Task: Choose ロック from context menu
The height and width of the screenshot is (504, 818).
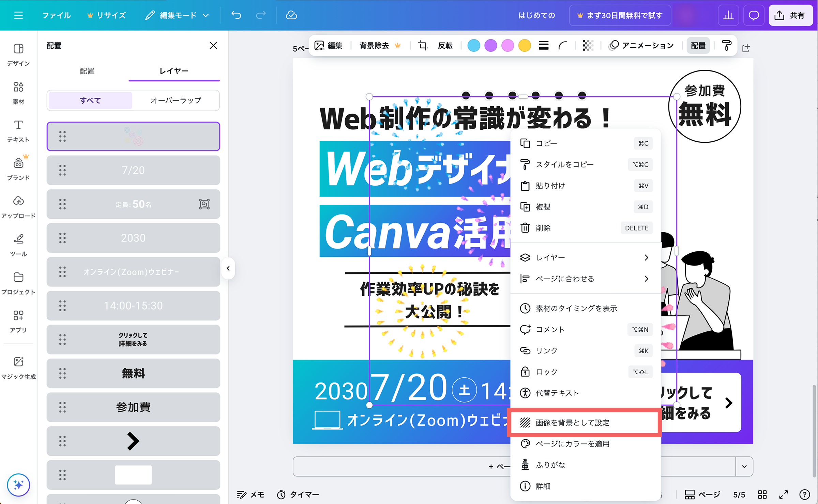Action: point(585,372)
